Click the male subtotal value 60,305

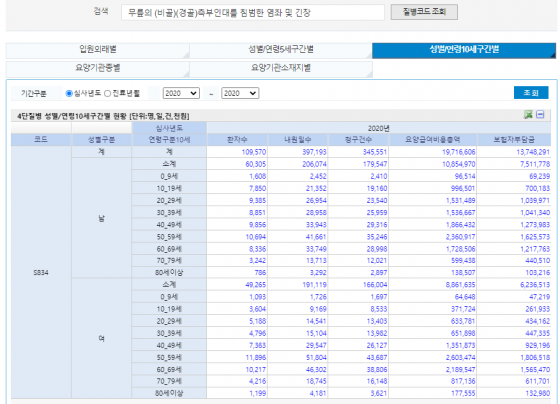click(256, 164)
